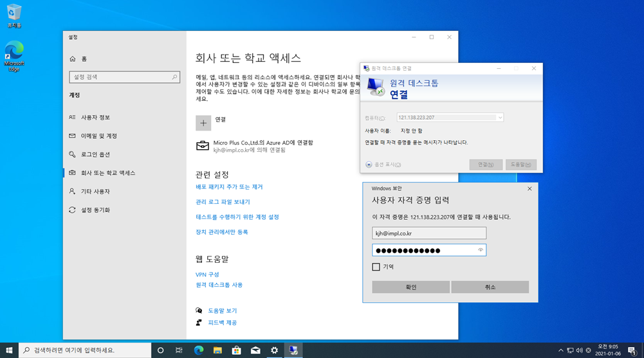Click 확인 button in Windows Security dialog
Screen dimensions: 644x358
pyautogui.click(x=410, y=287)
